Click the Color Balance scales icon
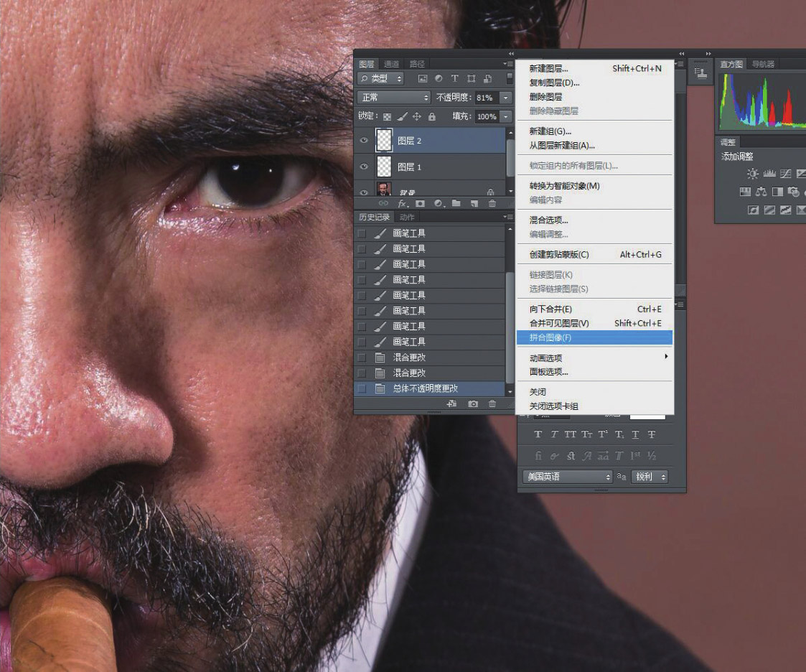Viewport: 806px width, 672px height. click(x=761, y=192)
